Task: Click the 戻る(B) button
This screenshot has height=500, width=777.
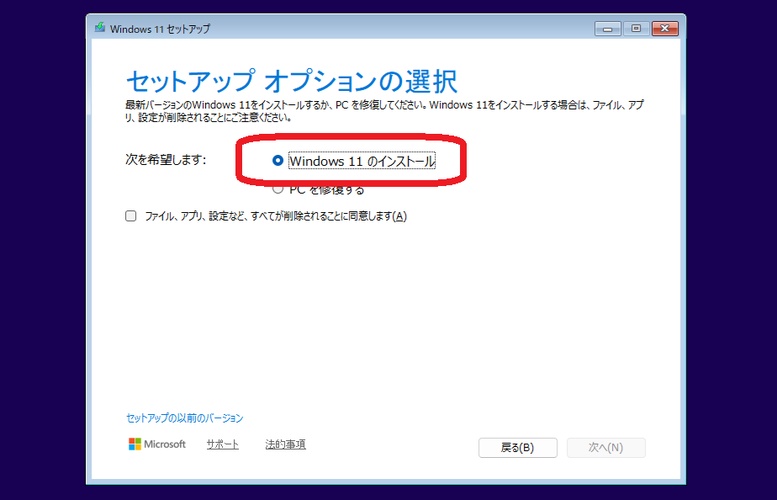Action: pyautogui.click(x=517, y=447)
